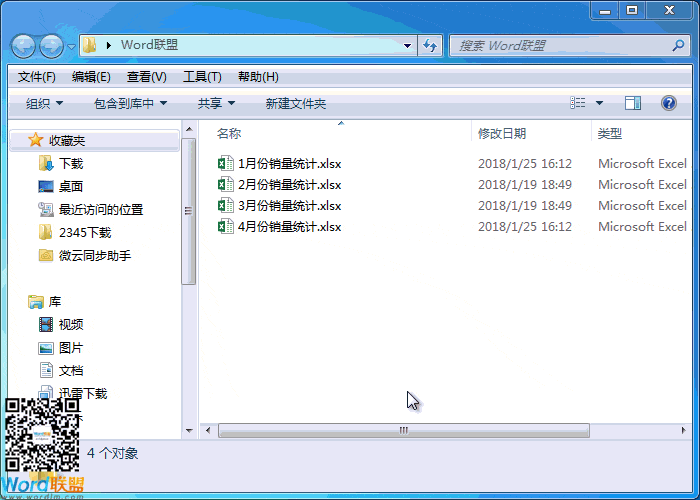Click the 下载 folder icon
The height and width of the screenshot is (500, 700).
pos(46,163)
